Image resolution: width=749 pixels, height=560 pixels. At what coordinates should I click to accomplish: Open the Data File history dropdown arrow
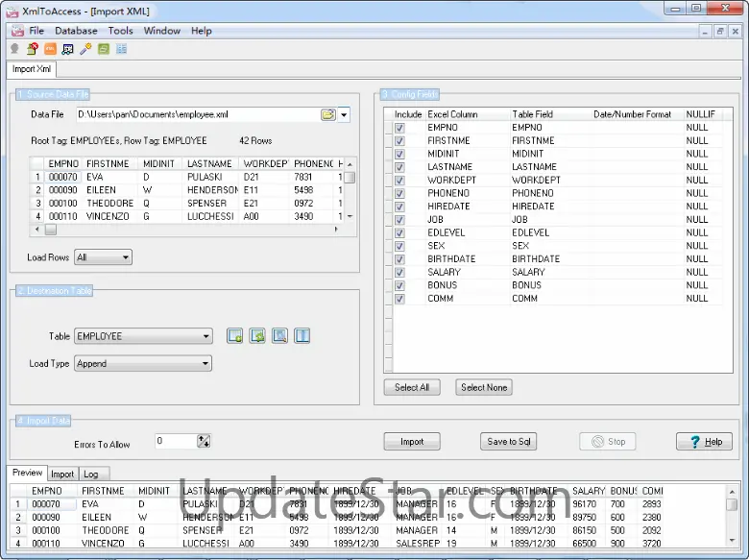pyautogui.click(x=344, y=114)
